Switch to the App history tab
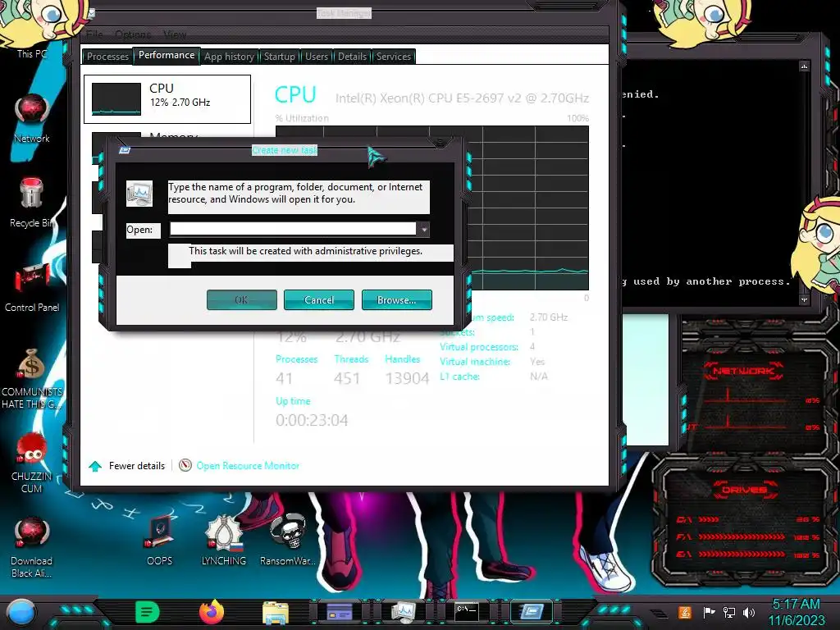The width and height of the screenshot is (840, 630). click(230, 57)
